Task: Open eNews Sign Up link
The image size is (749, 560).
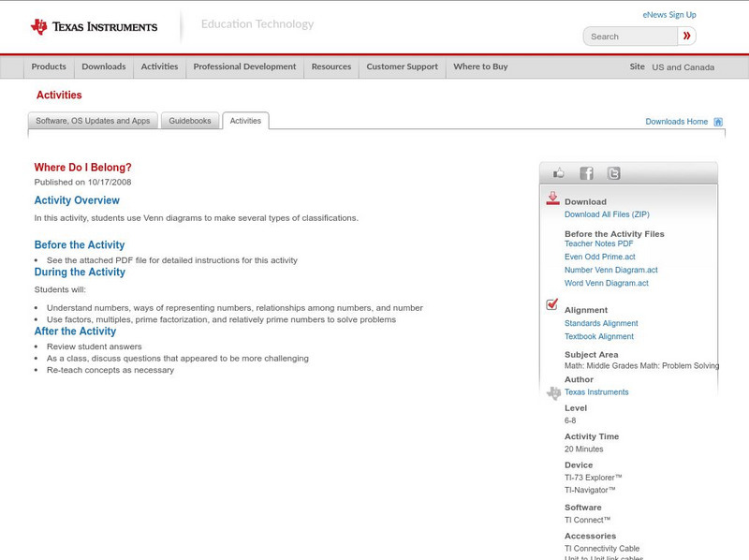Action: [669, 15]
